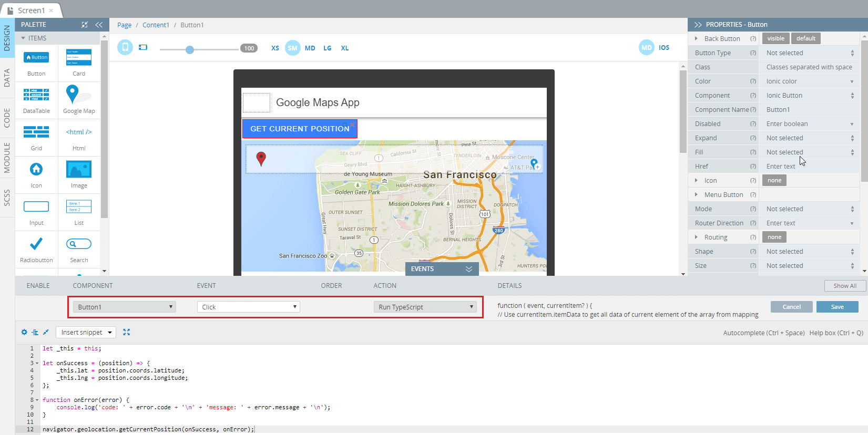Screen dimensions: 868x435
Task: Expand code editor to fullscreen
Action: click(126, 332)
